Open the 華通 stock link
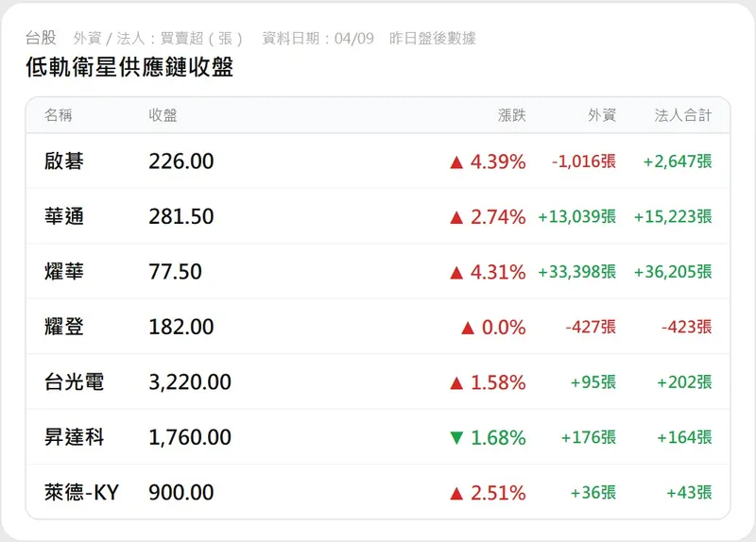Image resolution: width=756 pixels, height=542 pixels. point(64,216)
